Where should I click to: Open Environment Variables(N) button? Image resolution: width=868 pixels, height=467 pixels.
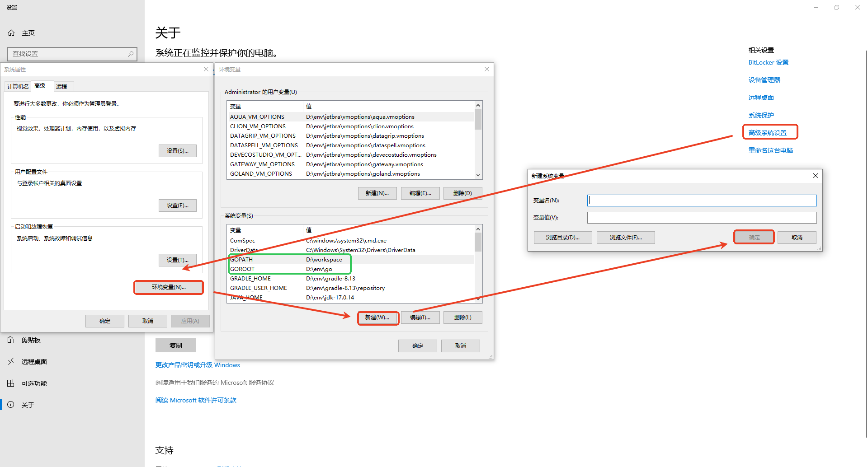point(169,287)
